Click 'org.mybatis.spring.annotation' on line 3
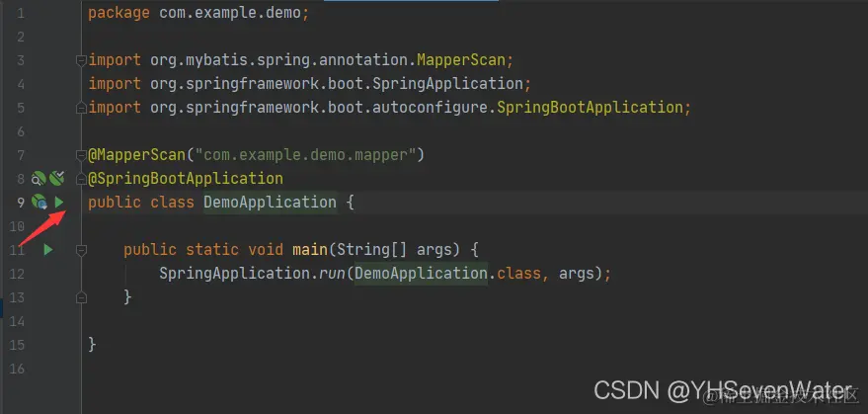This screenshot has width=868, height=414. coord(279,60)
